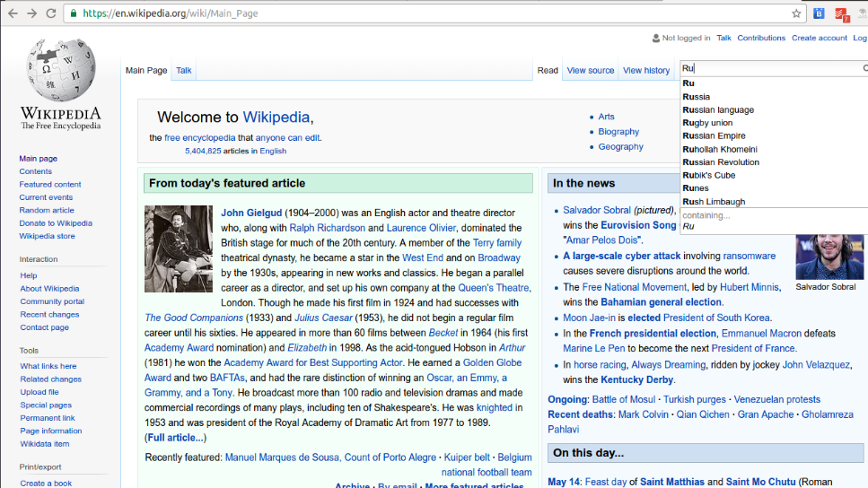Open Donate to Wikipedia link
Screen dimensions: 868x488
pyautogui.click(x=56, y=223)
